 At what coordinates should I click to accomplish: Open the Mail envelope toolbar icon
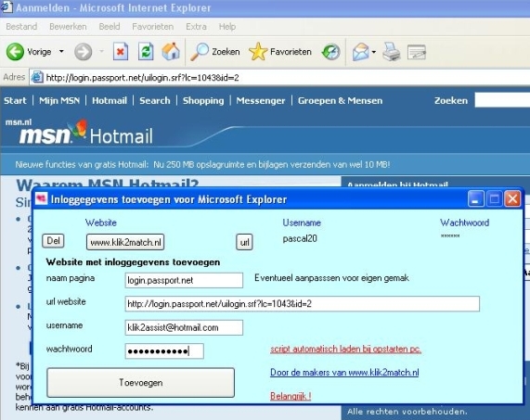[x=361, y=52]
